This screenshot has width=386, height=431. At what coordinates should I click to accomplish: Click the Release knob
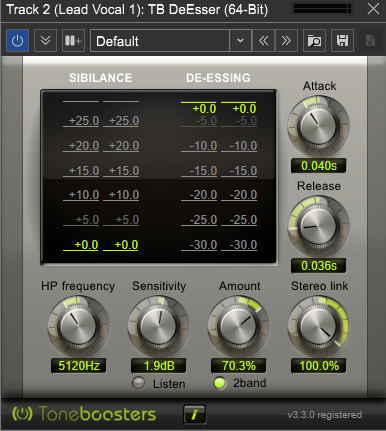[x=318, y=226]
